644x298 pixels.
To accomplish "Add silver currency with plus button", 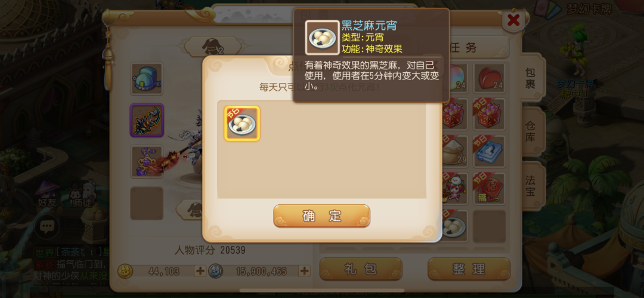I will click(x=304, y=271).
